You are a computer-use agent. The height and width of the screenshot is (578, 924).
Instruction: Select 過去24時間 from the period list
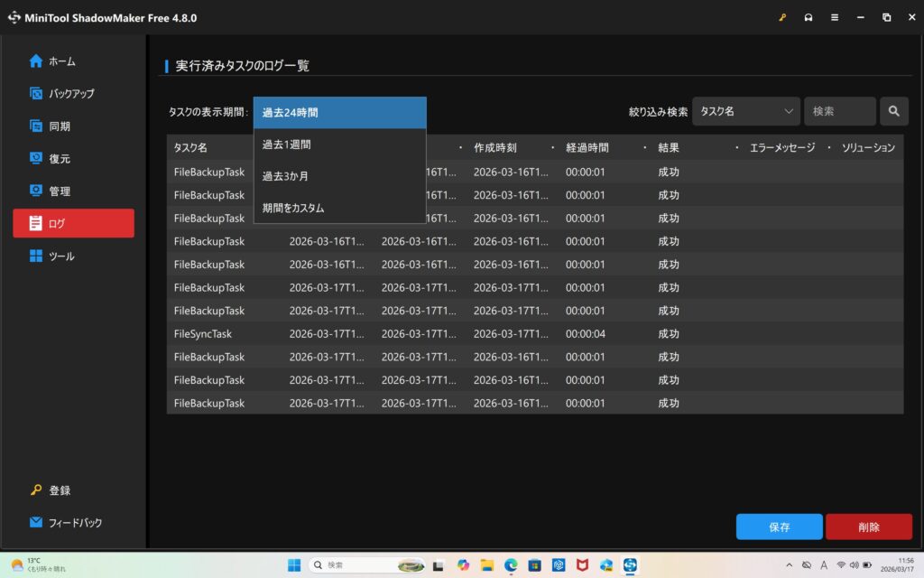click(339, 113)
